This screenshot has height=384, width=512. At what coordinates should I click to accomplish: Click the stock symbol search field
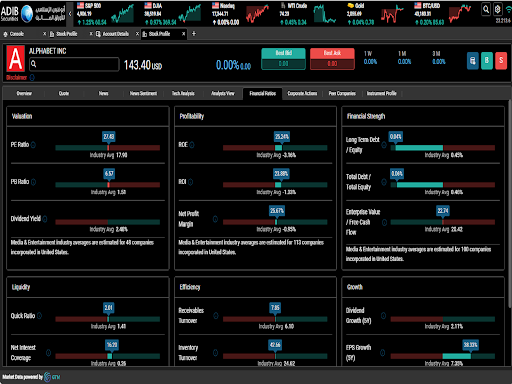coord(74,64)
